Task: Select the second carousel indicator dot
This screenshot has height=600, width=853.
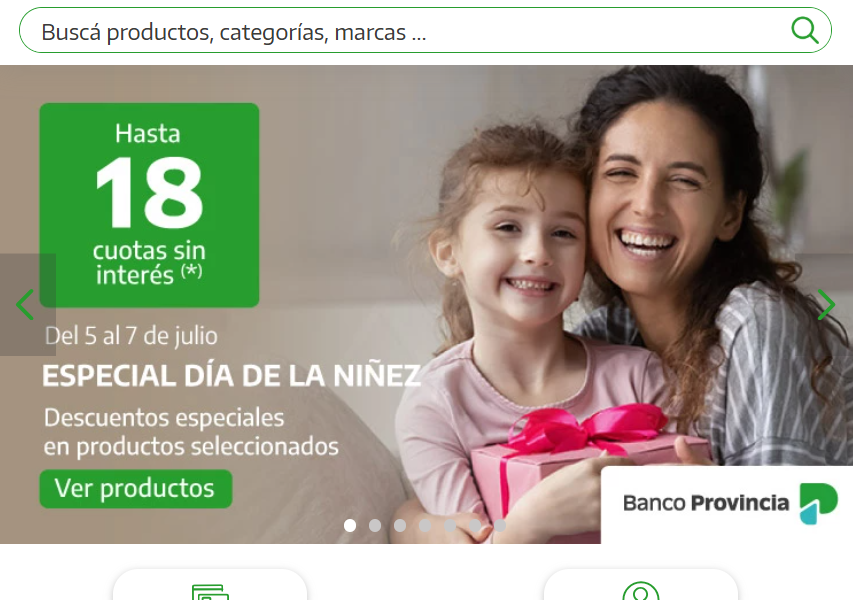Action: click(375, 525)
